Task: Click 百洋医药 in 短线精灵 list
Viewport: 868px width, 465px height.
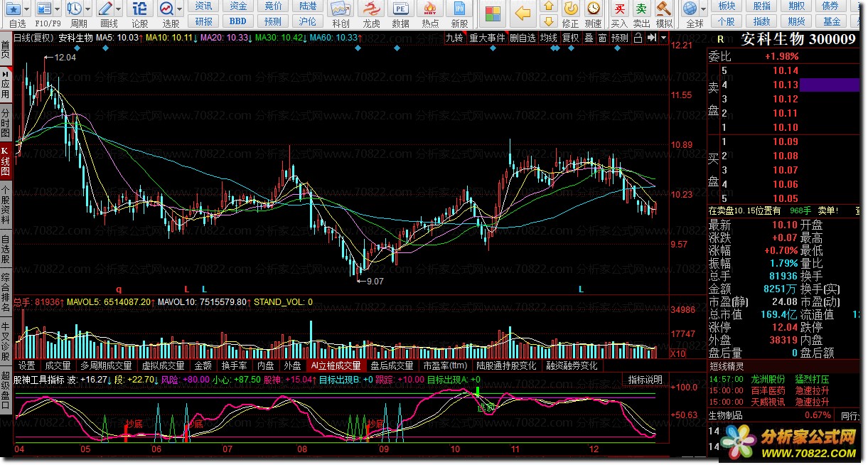Action: pos(768,390)
